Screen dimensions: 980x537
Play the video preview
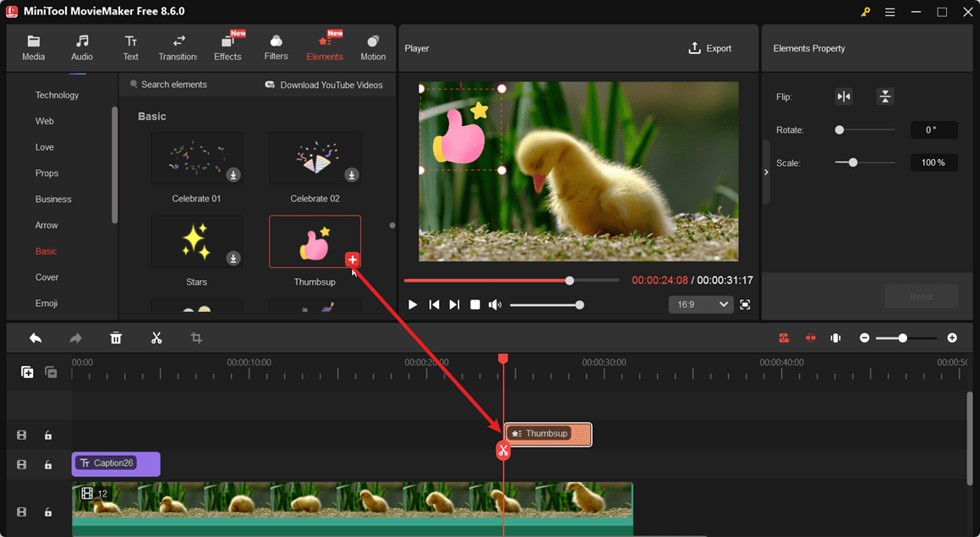413,304
